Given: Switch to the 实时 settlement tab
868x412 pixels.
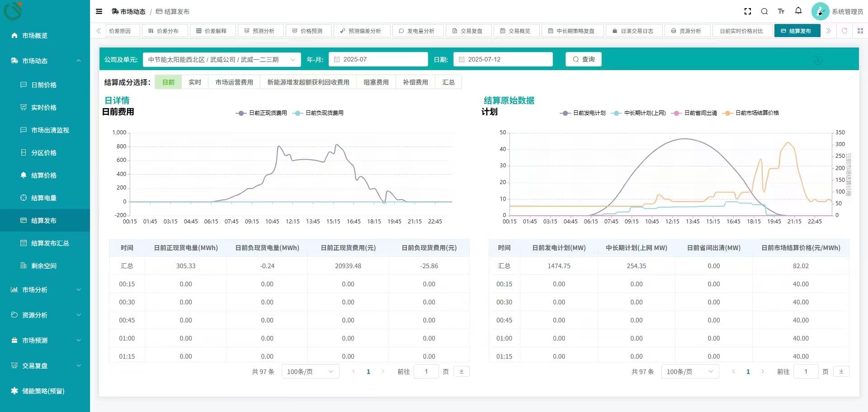Looking at the screenshot, I should [195, 82].
